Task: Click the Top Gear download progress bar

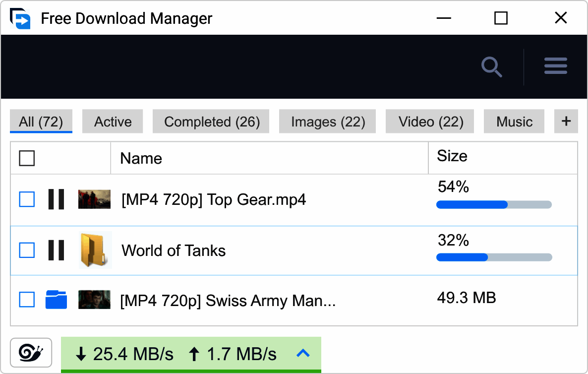Action: coord(493,204)
